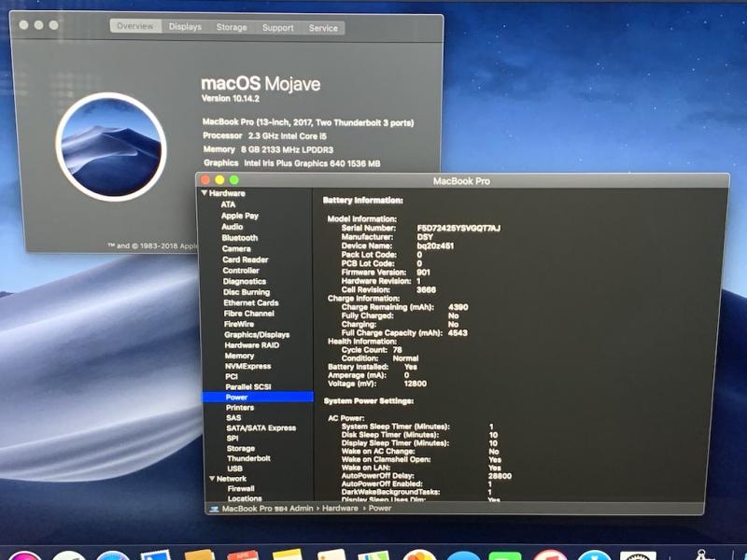The width and height of the screenshot is (747, 560).
Task: Select SAS in the Hardware list
Action: pos(233,417)
